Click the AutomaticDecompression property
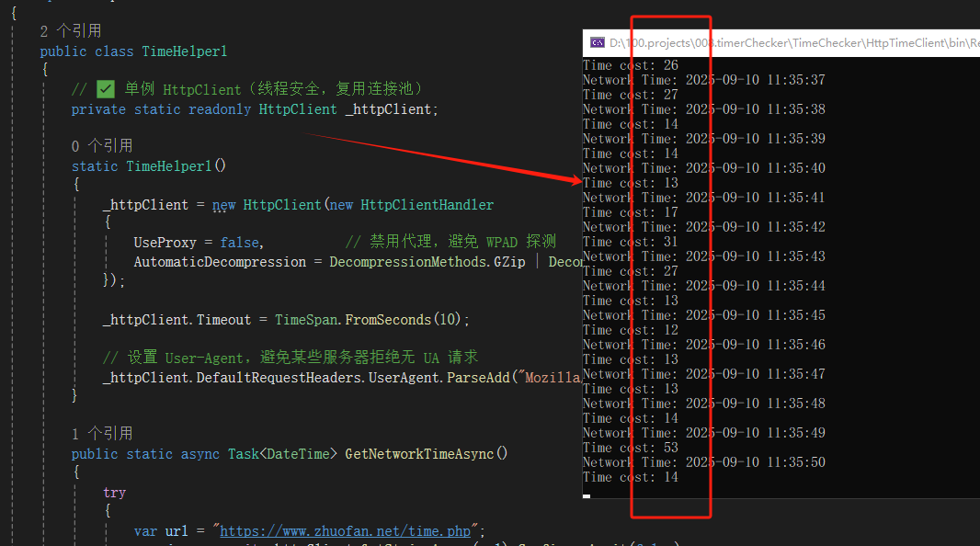980x546 pixels. [220, 262]
